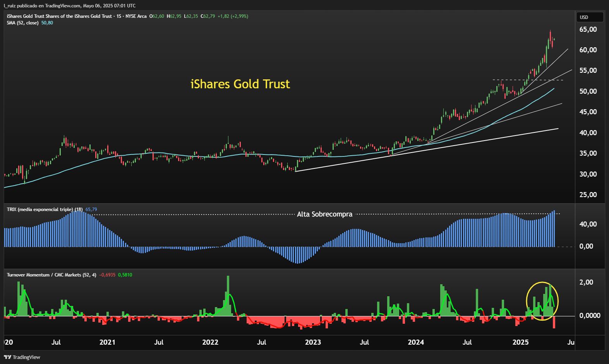Click the 2023 time axis label
Image resolution: width=609 pixels, height=364 pixels.
point(313,342)
